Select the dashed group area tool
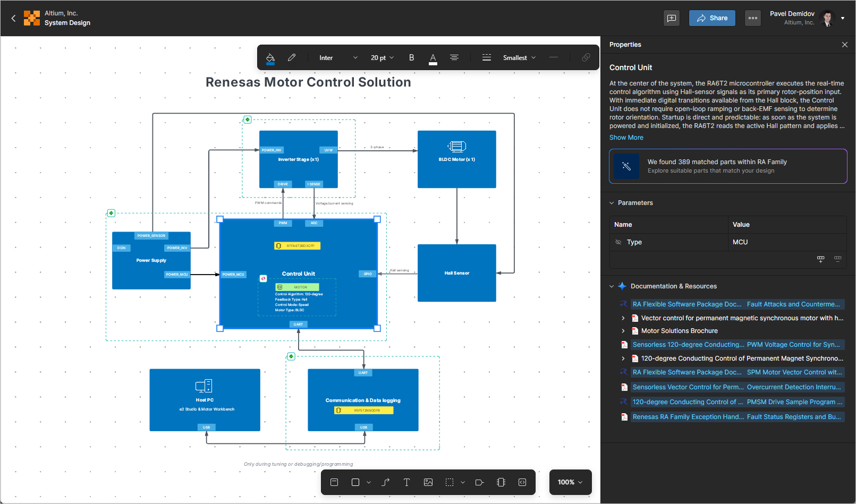The height and width of the screenshot is (504, 856). click(x=450, y=482)
